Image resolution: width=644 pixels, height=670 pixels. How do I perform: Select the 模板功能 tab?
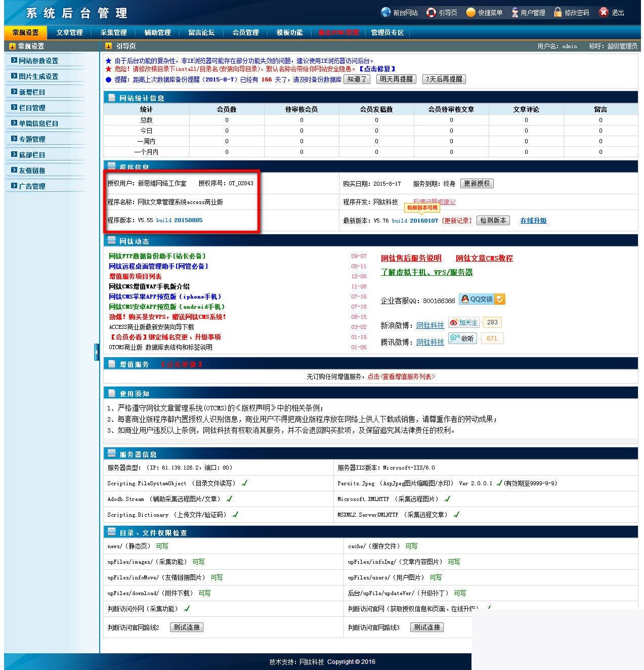[289, 32]
